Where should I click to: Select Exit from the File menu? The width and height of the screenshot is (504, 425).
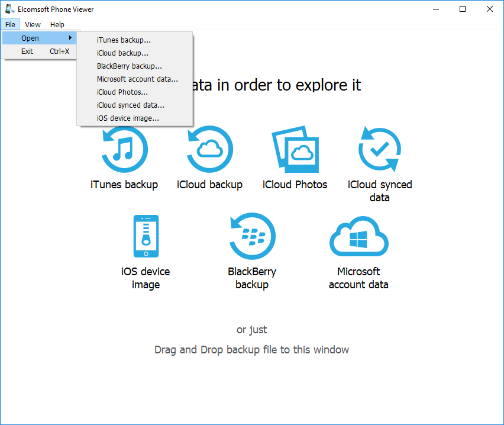(x=39, y=51)
